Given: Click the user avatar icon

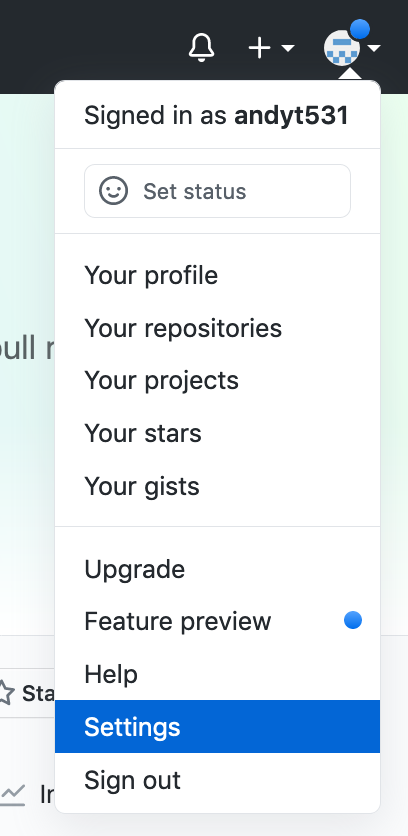Looking at the screenshot, I should click(x=341, y=48).
